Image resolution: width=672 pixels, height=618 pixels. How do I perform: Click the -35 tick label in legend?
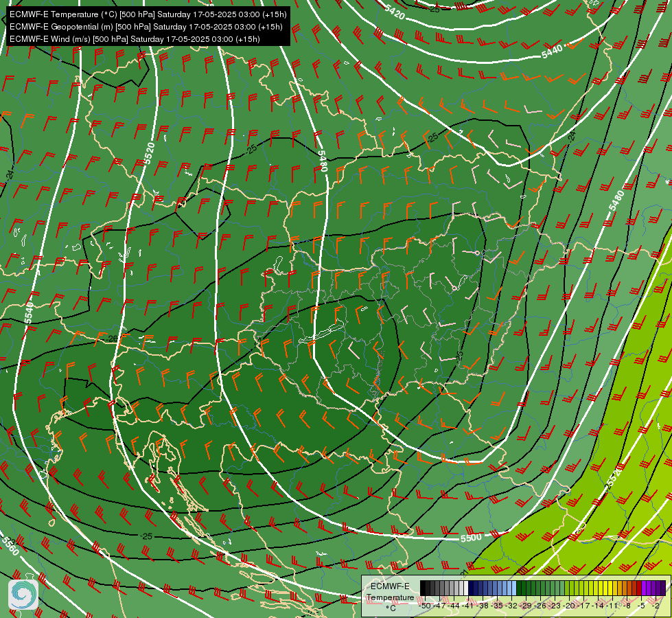coord(497,606)
